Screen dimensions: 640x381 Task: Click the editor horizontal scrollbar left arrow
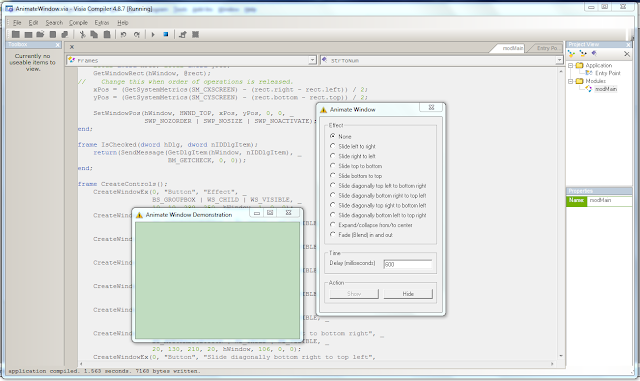click(81, 363)
